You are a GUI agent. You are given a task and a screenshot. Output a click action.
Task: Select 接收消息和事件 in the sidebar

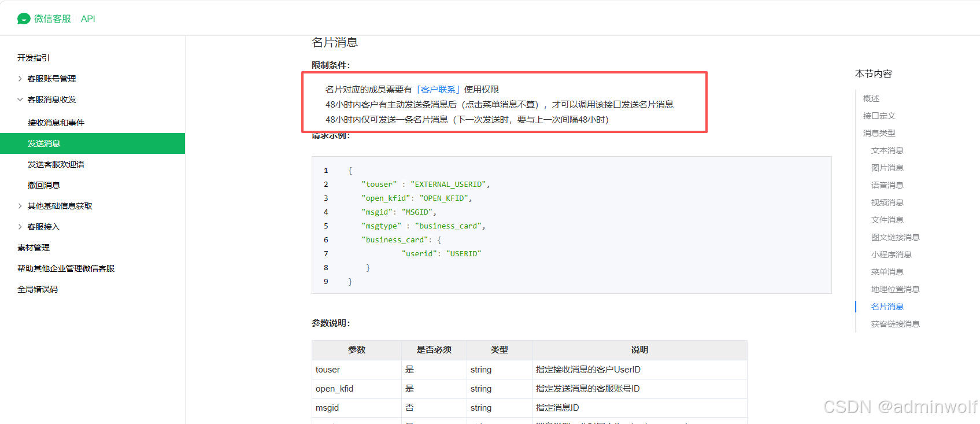pos(56,123)
